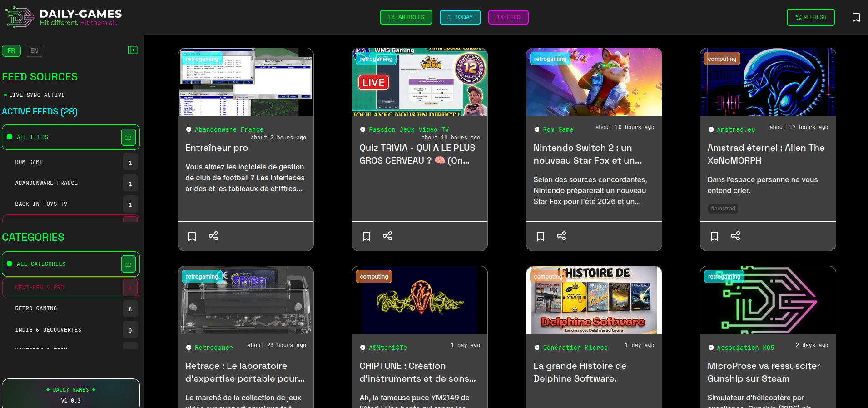Switch to the 1 Today tab
This screenshot has height=408, width=868.
click(460, 17)
